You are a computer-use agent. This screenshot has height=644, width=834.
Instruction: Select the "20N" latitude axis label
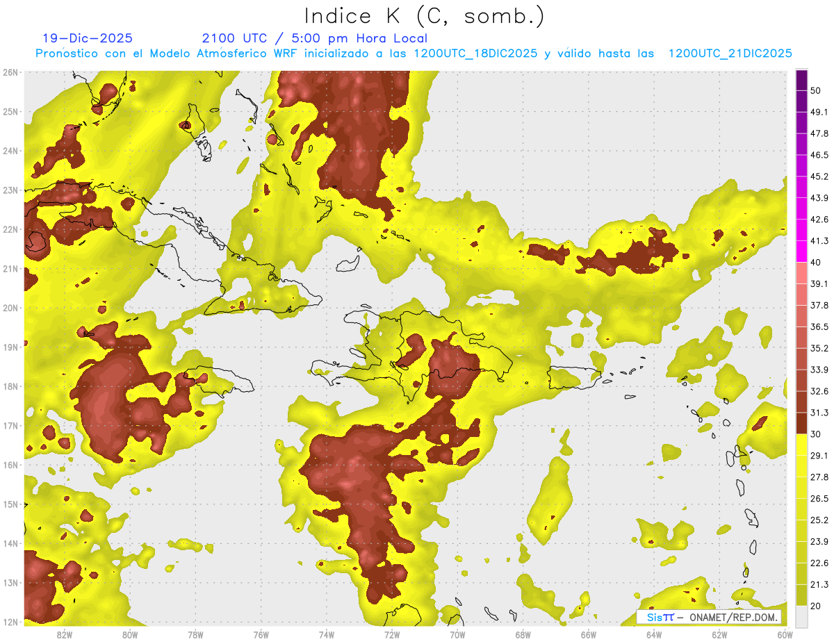pyautogui.click(x=10, y=308)
